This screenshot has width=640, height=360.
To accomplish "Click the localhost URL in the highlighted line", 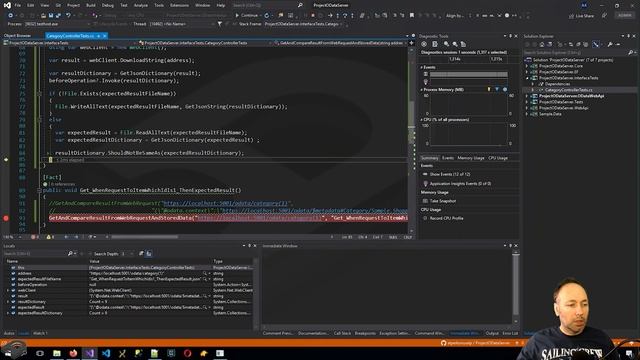I will tap(260, 218).
